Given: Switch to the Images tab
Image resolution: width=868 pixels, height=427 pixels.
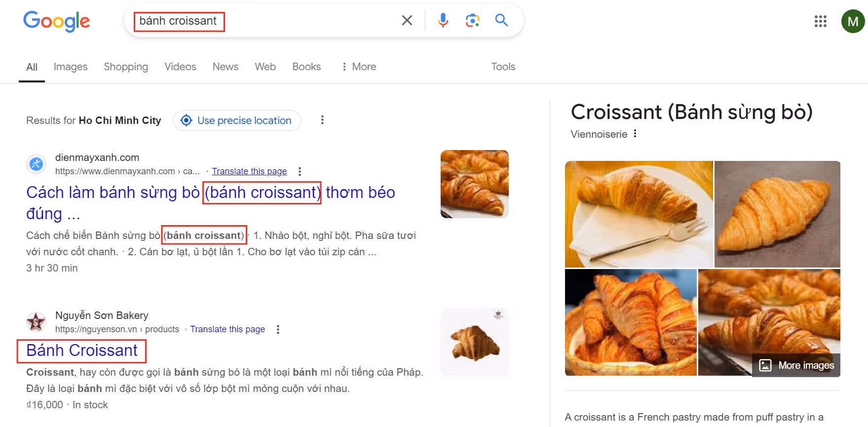Looking at the screenshot, I should click(70, 67).
